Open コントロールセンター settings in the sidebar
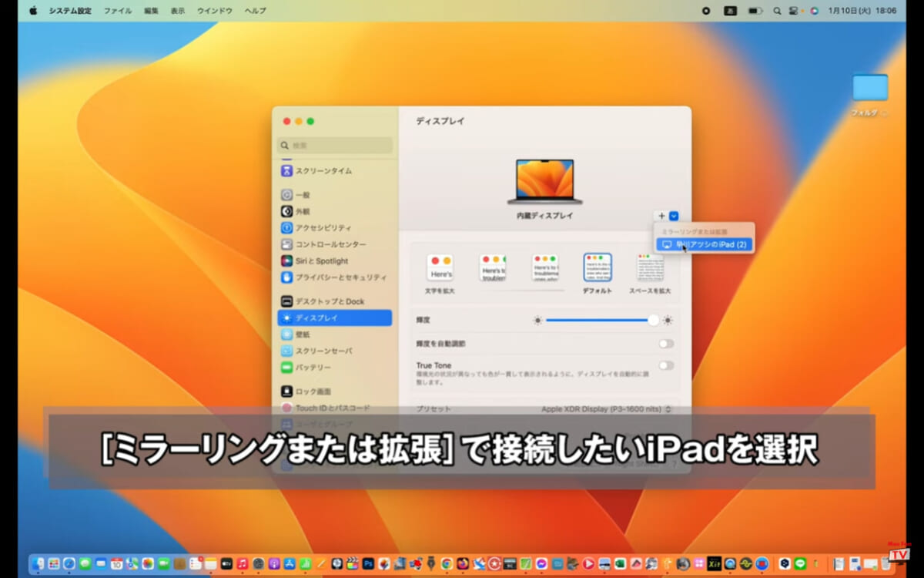The image size is (924, 578). coord(334,244)
